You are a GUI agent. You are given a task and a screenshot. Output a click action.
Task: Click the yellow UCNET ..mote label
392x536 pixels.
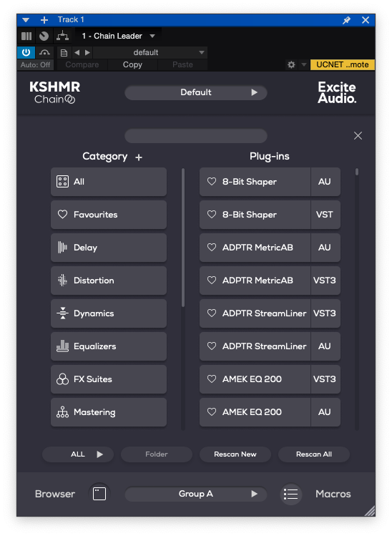[x=342, y=64]
